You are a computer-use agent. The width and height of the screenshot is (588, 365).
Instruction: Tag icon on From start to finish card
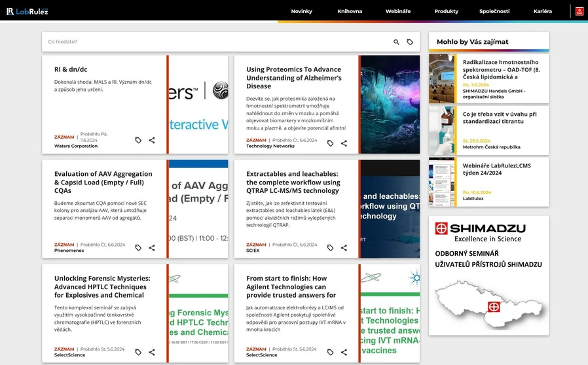pyautogui.click(x=330, y=353)
